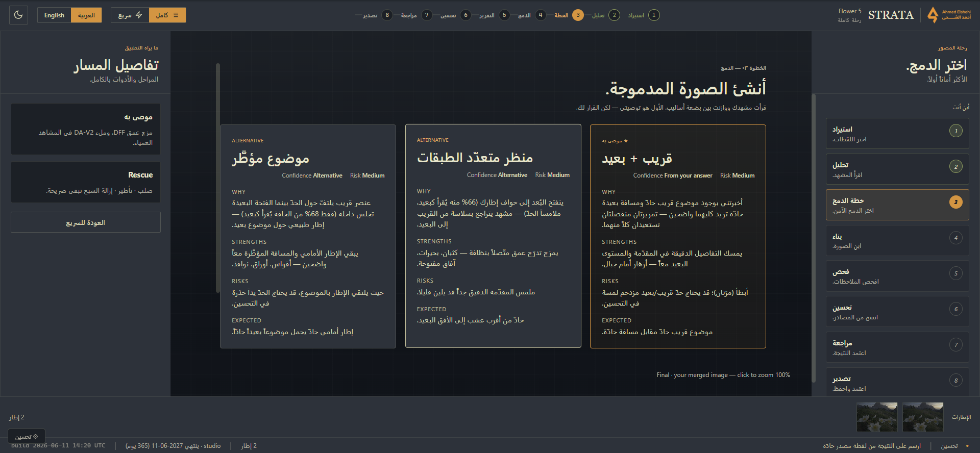Open the Rescue pipeline card
980x453 pixels.
coord(86,182)
